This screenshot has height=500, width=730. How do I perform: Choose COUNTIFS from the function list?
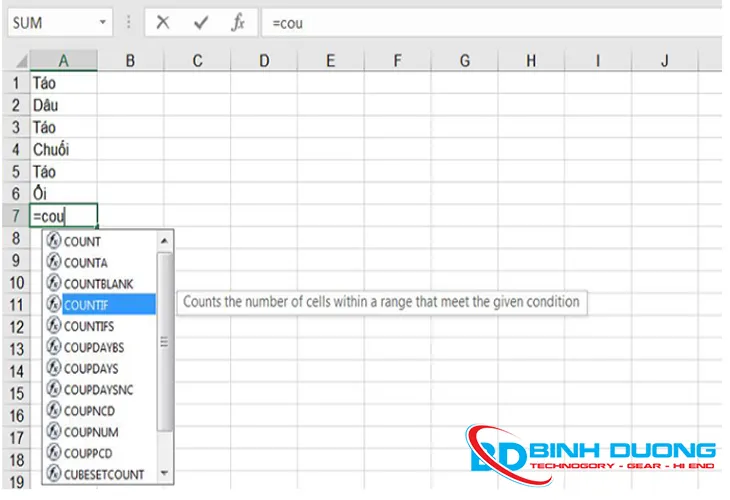(x=88, y=326)
